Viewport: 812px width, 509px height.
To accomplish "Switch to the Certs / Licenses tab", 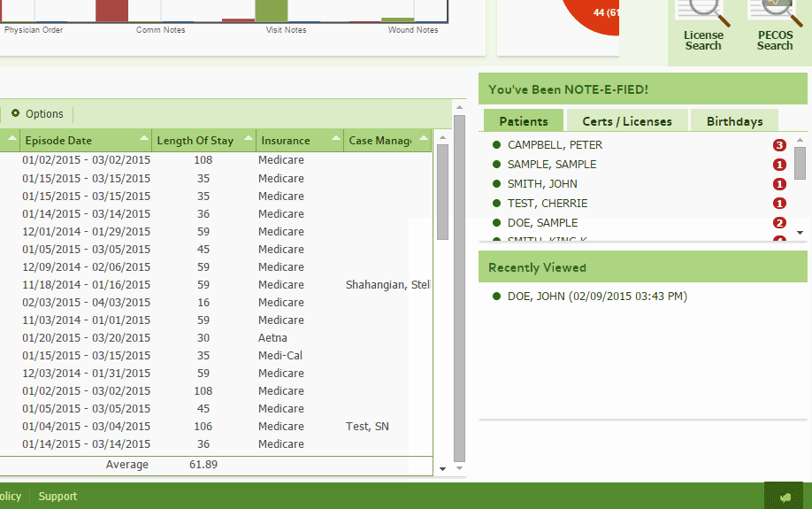I will pos(627,121).
